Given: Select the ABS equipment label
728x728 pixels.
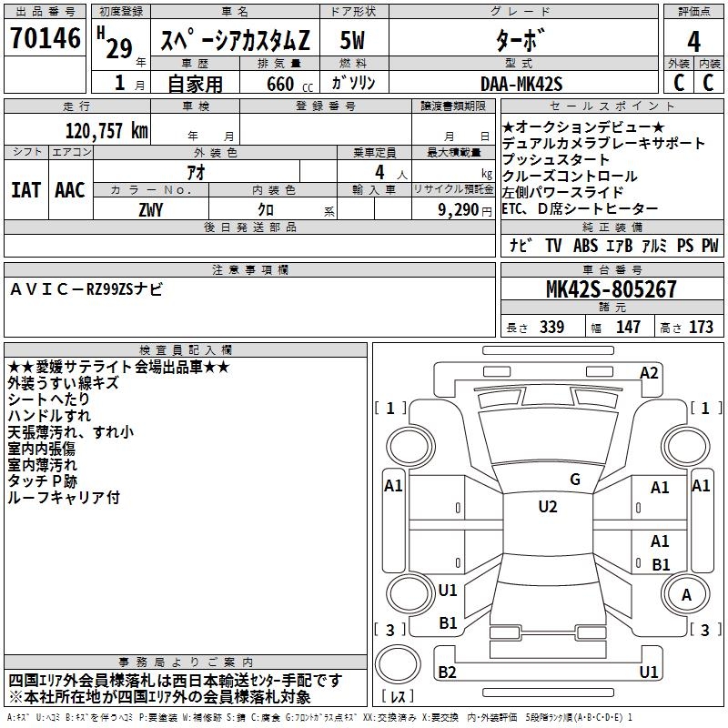Looking at the screenshot, I should click(x=585, y=245).
